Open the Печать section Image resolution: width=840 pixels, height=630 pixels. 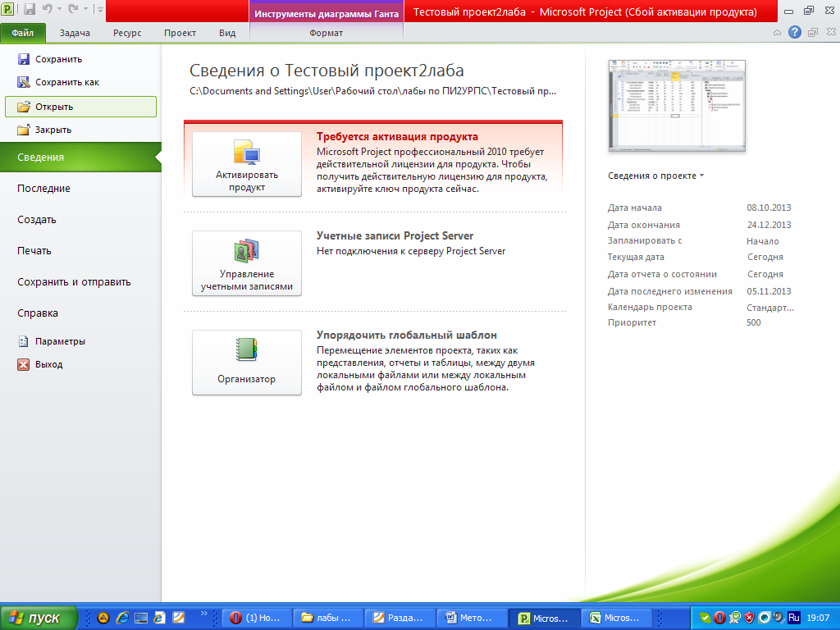pos(34,251)
